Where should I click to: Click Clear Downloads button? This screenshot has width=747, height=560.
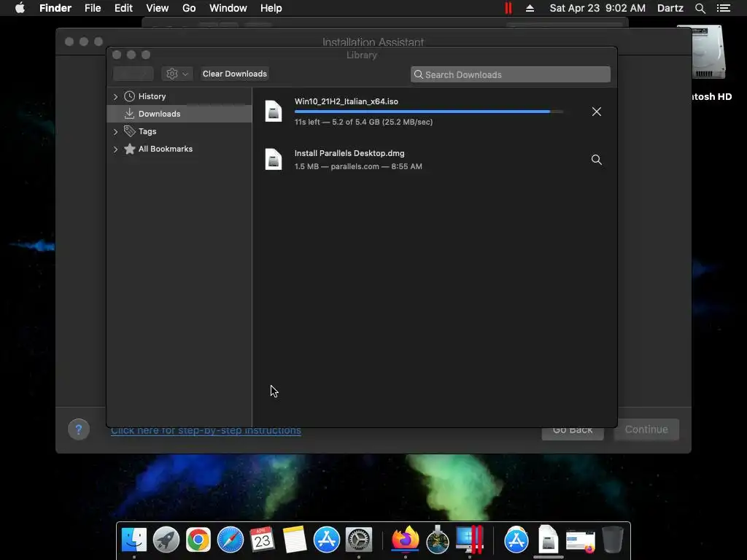235,74
